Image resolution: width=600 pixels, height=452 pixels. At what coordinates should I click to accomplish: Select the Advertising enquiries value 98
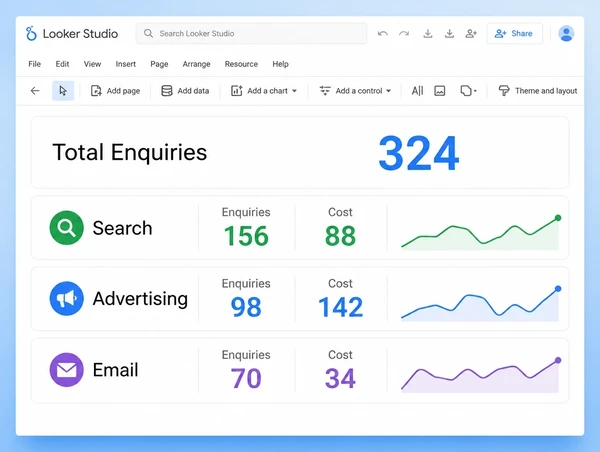246,307
